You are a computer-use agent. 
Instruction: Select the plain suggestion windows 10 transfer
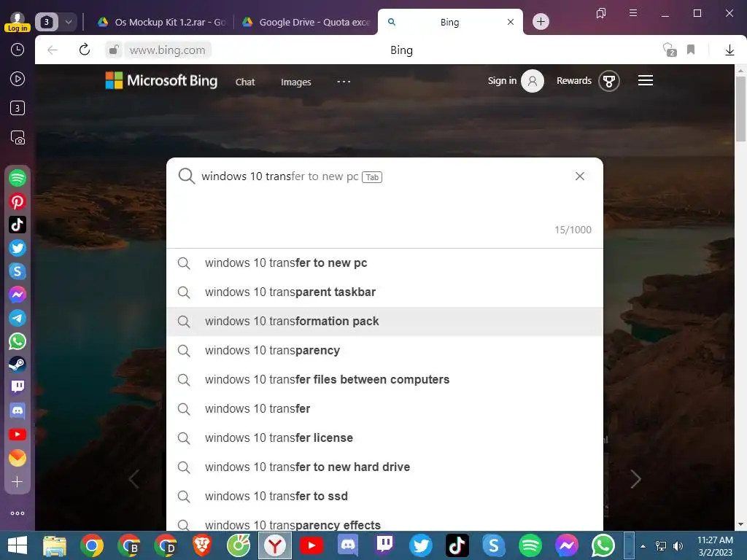[384, 408]
